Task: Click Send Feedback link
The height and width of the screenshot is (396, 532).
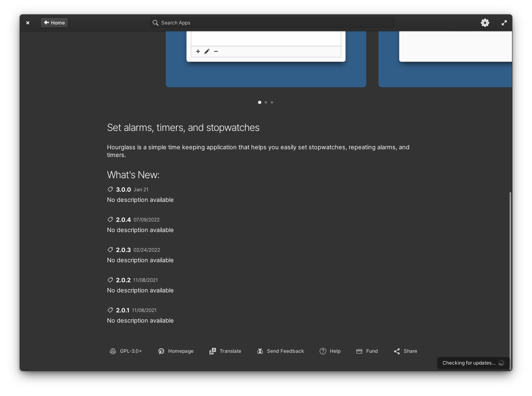Action: [280, 351]
